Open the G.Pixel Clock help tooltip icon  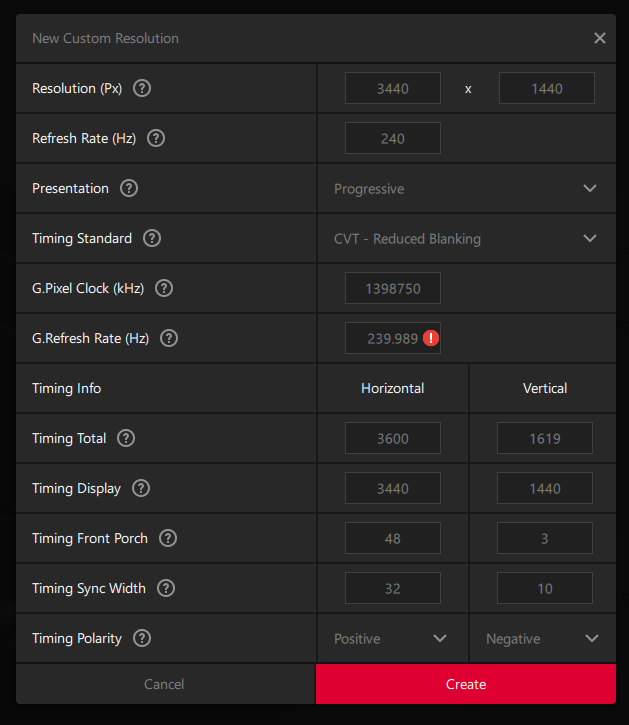[164, 288]
